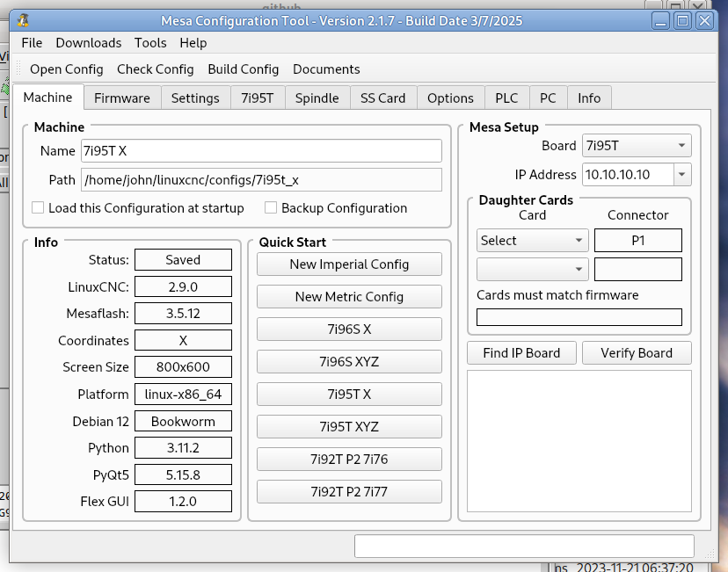This screenshot has height=572, width=728.
Task: Switch to the Firmware tab
Action: coord(122,98)
